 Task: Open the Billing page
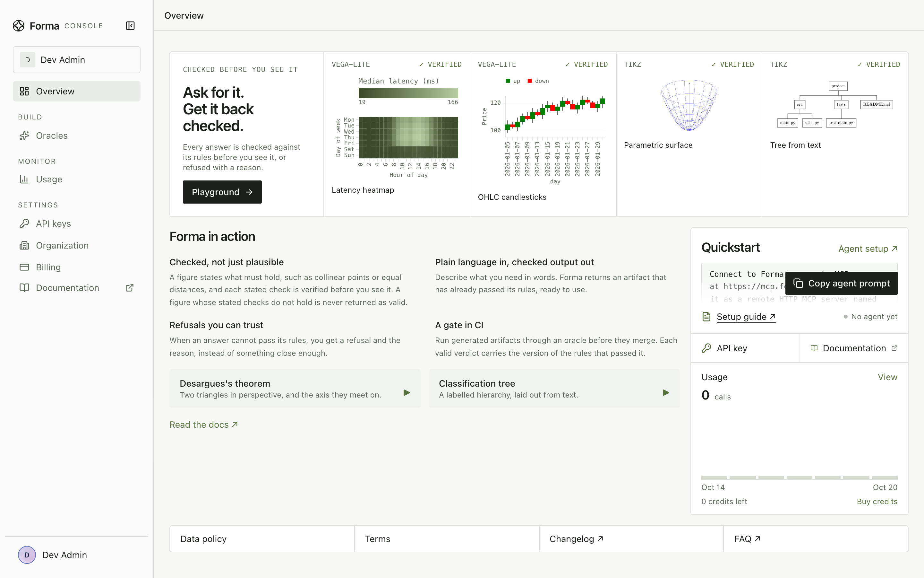click(77, 267)
